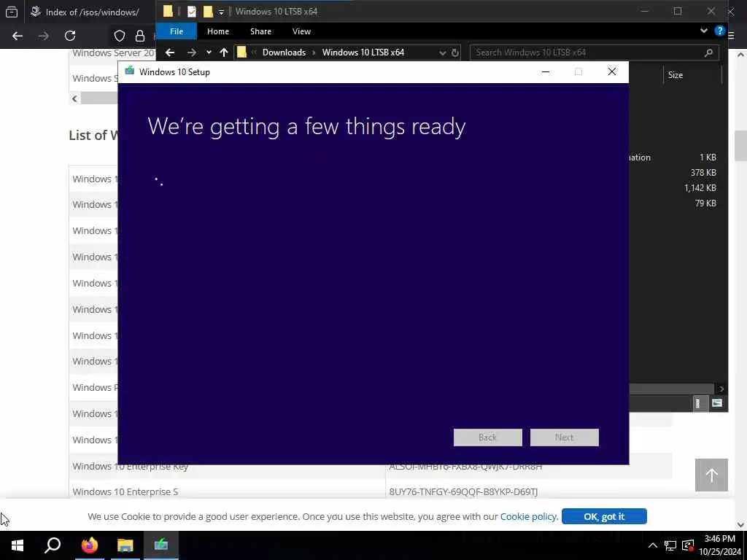
Task: Open File Explorer from the taskbar
Action: (x=125, y=545)
